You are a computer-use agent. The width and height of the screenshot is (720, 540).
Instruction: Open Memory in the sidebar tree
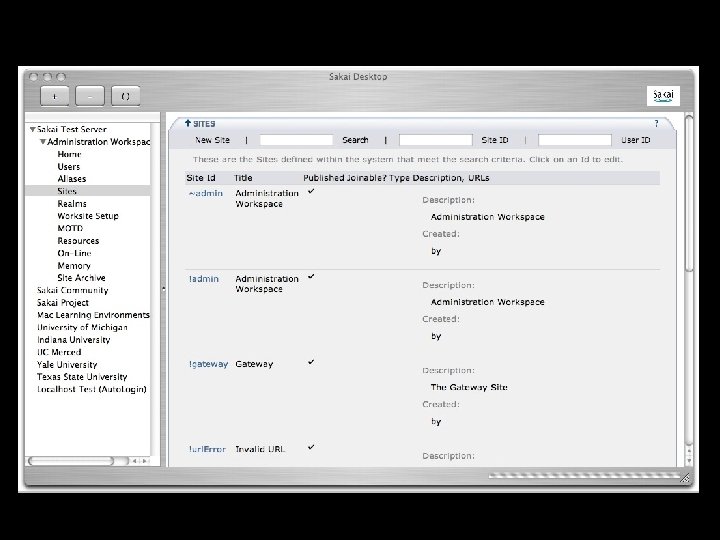74,266
